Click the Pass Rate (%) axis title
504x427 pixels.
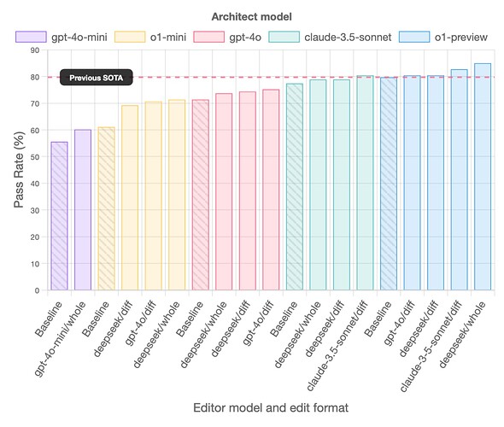tap(19, 169)
